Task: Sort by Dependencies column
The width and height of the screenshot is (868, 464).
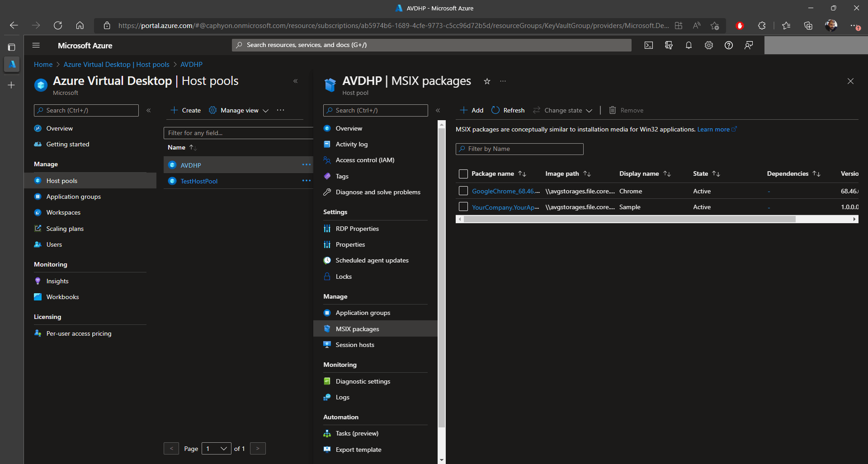Action: (793, 174)
